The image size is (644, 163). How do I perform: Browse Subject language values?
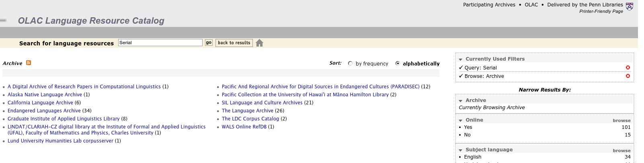coord(621,151)
